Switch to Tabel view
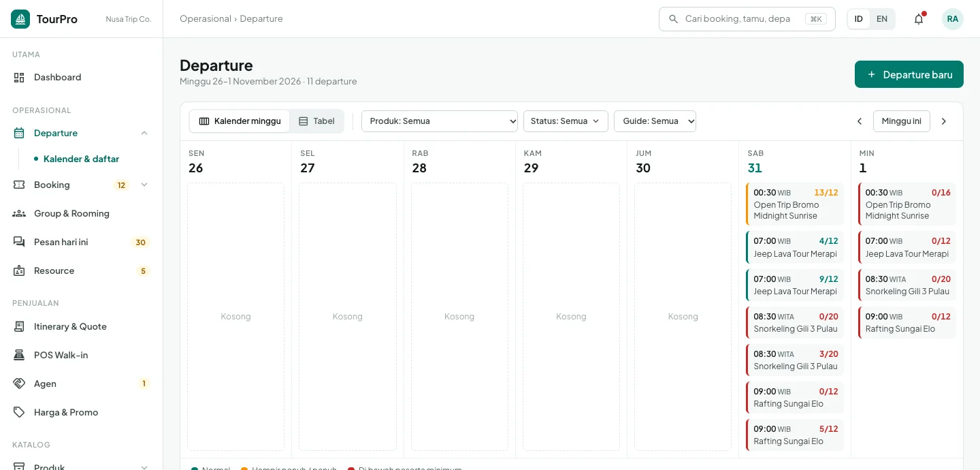980x470 pixels. (x=316, y=121)
